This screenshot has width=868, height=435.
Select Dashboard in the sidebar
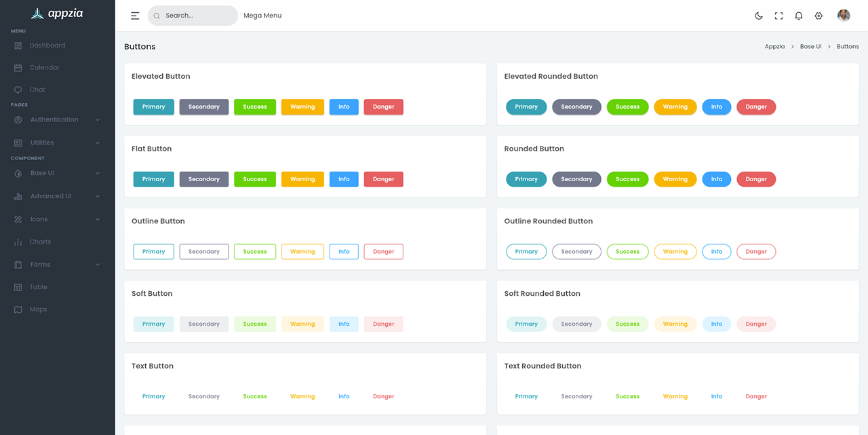pyautogui.click(x=47, y=45)
